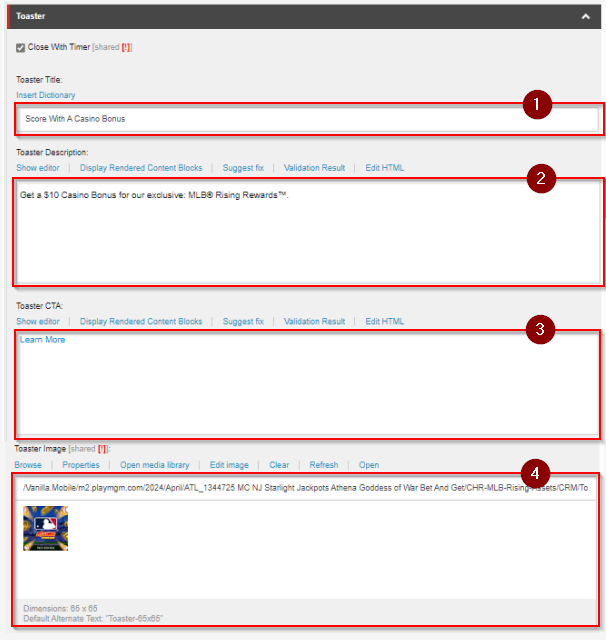This screenshot has width=606, height=640.
Task: Open Validation Result for Toaster CTA
Action: click(314, 321)
